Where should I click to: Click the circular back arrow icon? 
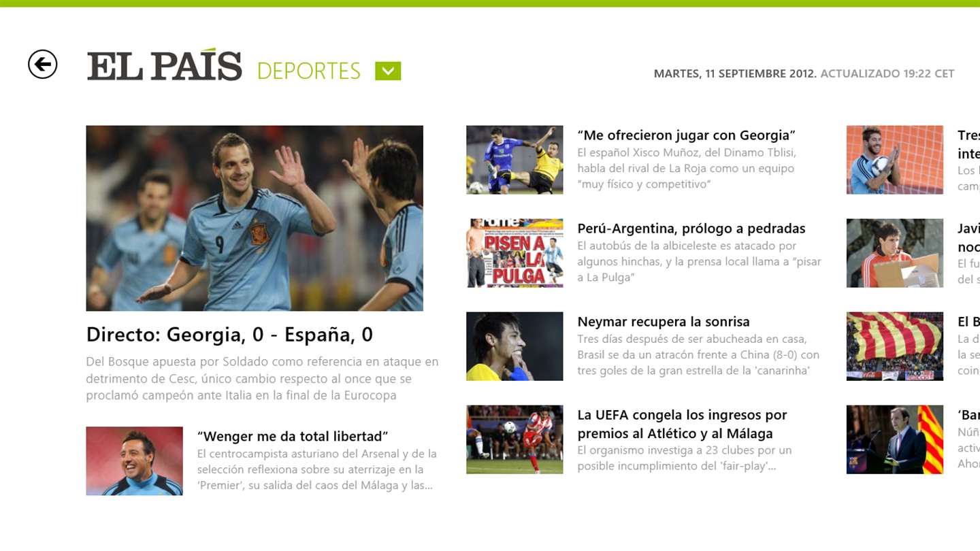pyautogui.click(x=42, y=65)
